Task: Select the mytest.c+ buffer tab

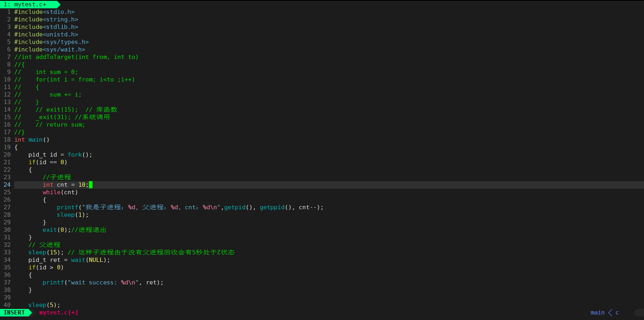Action: coord(30,4)
